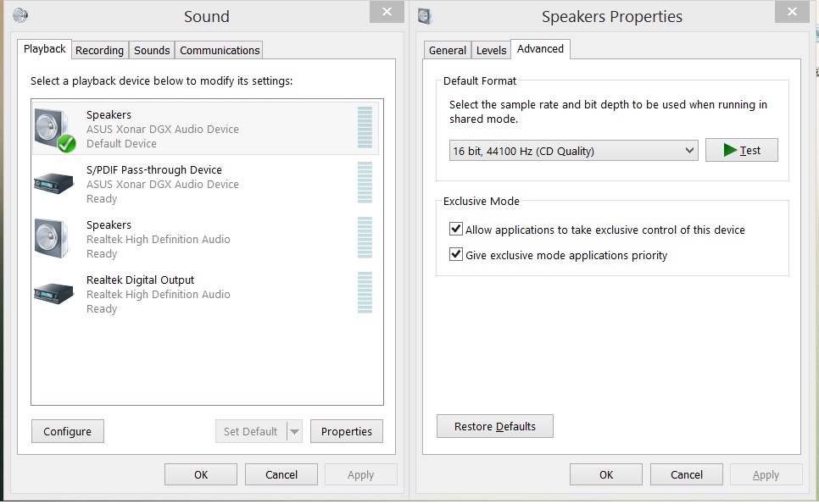Open device Properties from Sound window
Screen dimensions: 819x504
point(346,431)
